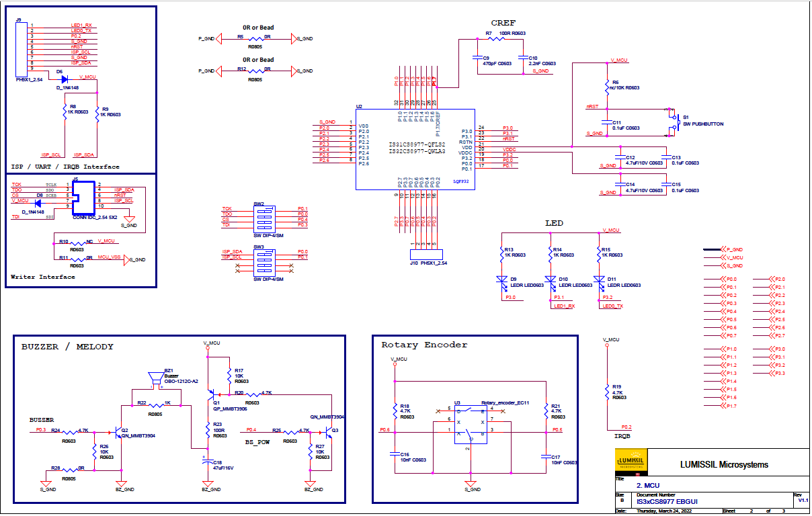Select the S1 pushbutton switch symbol
Screen dimensions: 812x516
click(x=673, y=121)
